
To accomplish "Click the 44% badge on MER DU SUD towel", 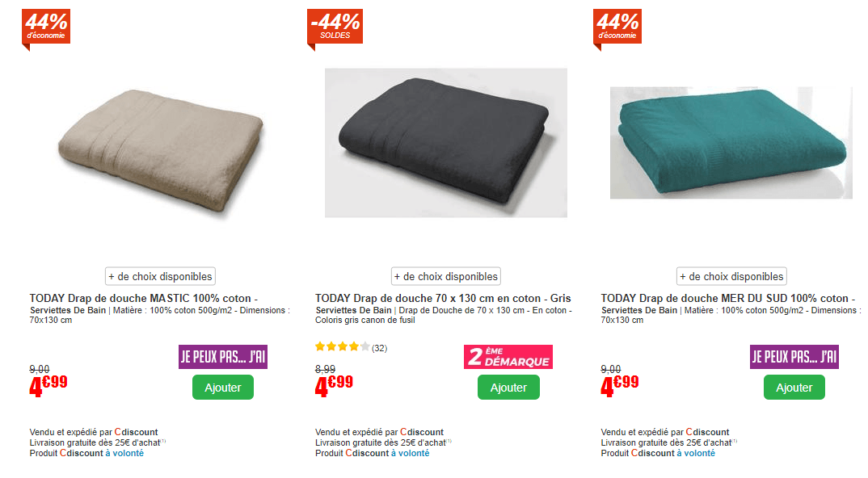I will tap(617, 26).
